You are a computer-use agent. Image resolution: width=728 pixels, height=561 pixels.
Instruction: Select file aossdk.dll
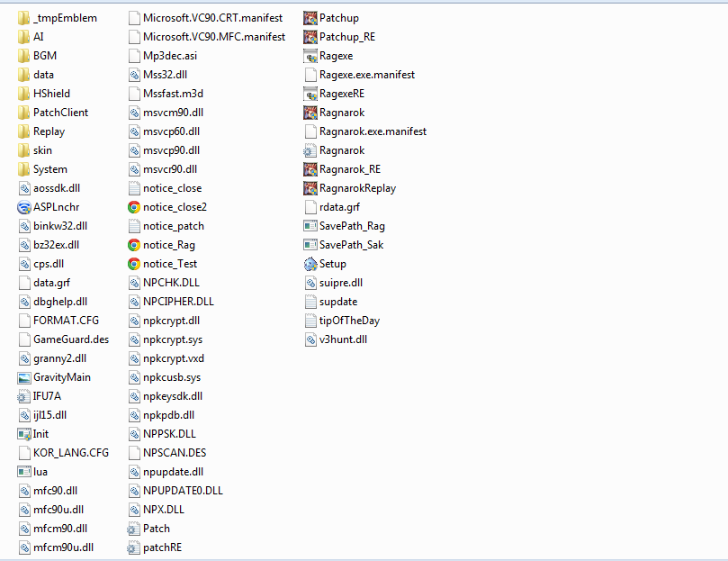point(49,188)
